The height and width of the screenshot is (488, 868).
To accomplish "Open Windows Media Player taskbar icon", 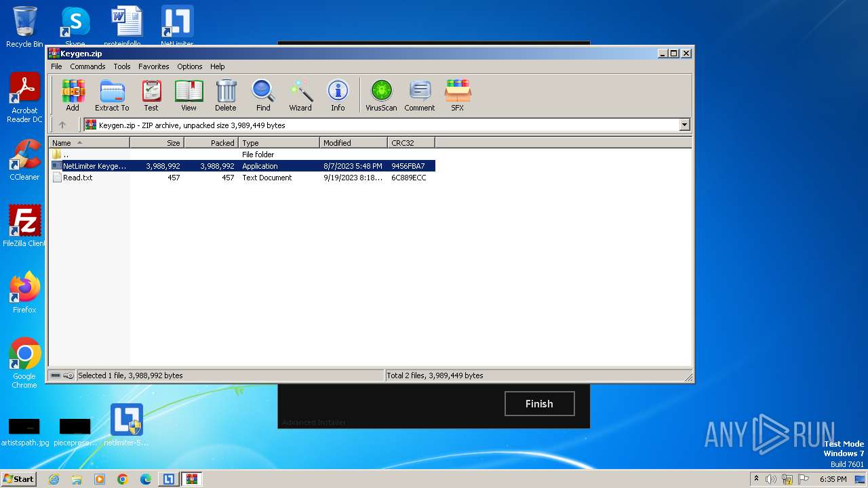I will (100, 479).
